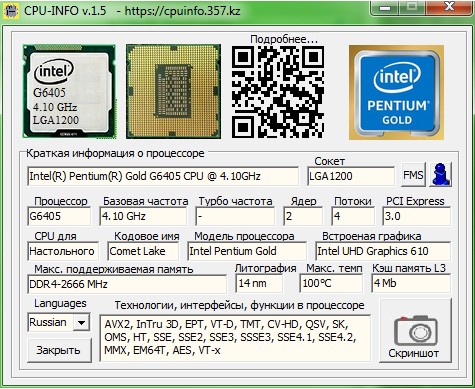Click the CPU underside pins image
The image size is (475, 389).
point(173,92)
